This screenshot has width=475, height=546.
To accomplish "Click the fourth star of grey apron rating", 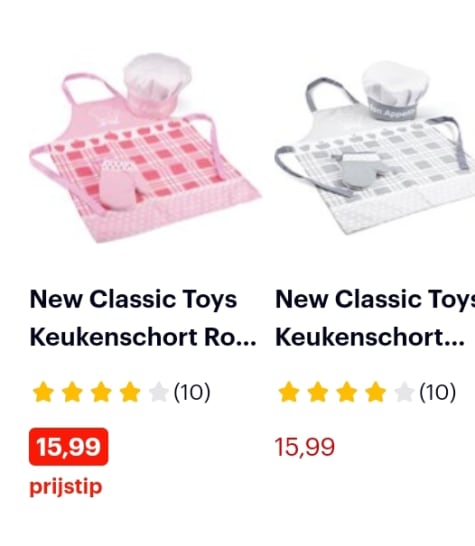I will (x=376, y=392).
